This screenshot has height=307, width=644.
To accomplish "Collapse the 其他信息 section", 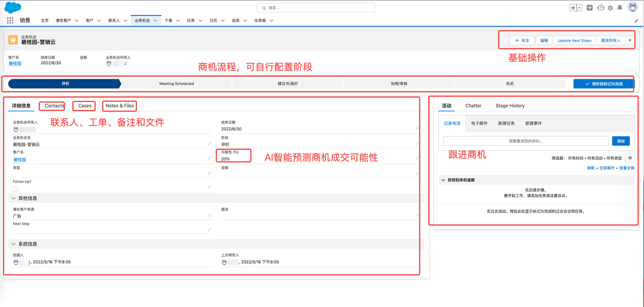I will 14,199.
